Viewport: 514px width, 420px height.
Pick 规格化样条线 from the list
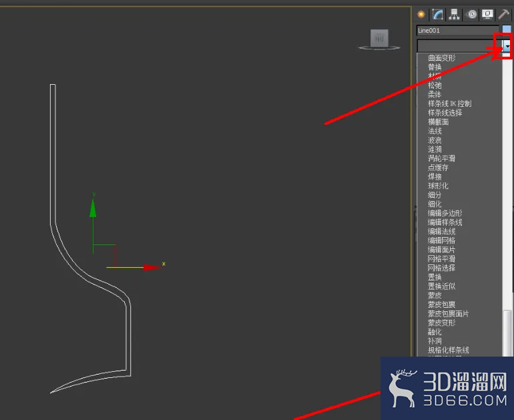point(448,350)
